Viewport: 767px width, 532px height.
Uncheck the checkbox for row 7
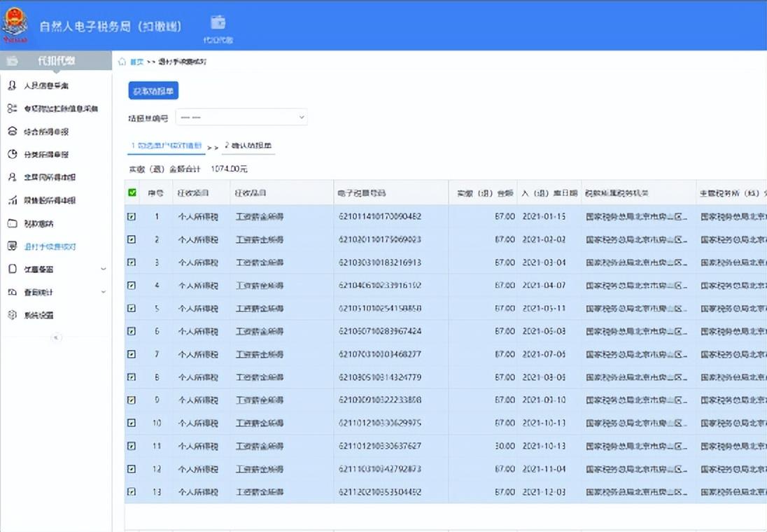coord(132,354)
